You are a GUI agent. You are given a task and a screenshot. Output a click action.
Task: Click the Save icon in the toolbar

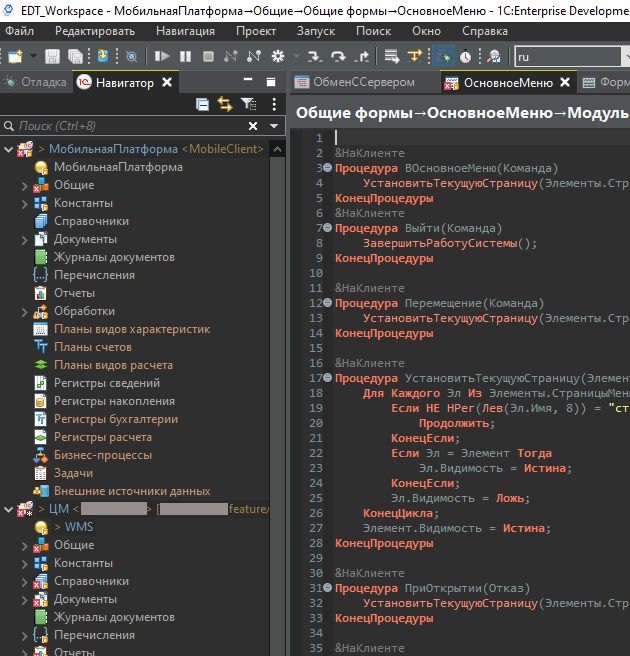(51, 56)
